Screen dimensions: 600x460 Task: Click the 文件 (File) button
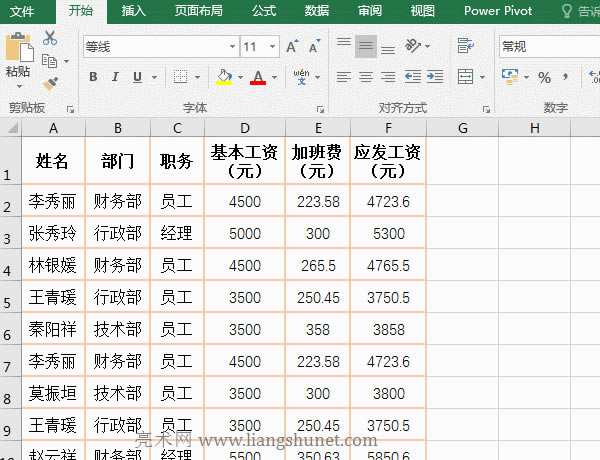pos(23,11)
